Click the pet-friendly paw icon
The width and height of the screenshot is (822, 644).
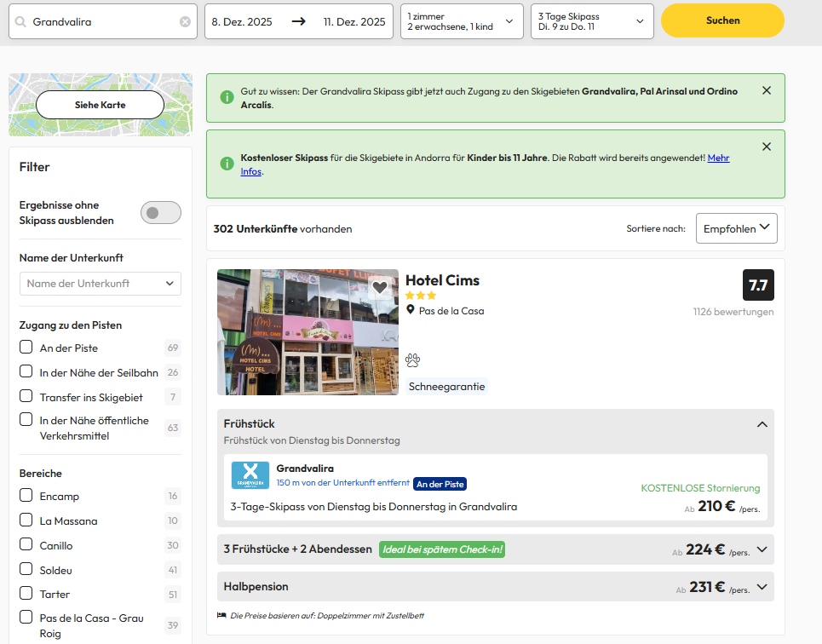412,360
